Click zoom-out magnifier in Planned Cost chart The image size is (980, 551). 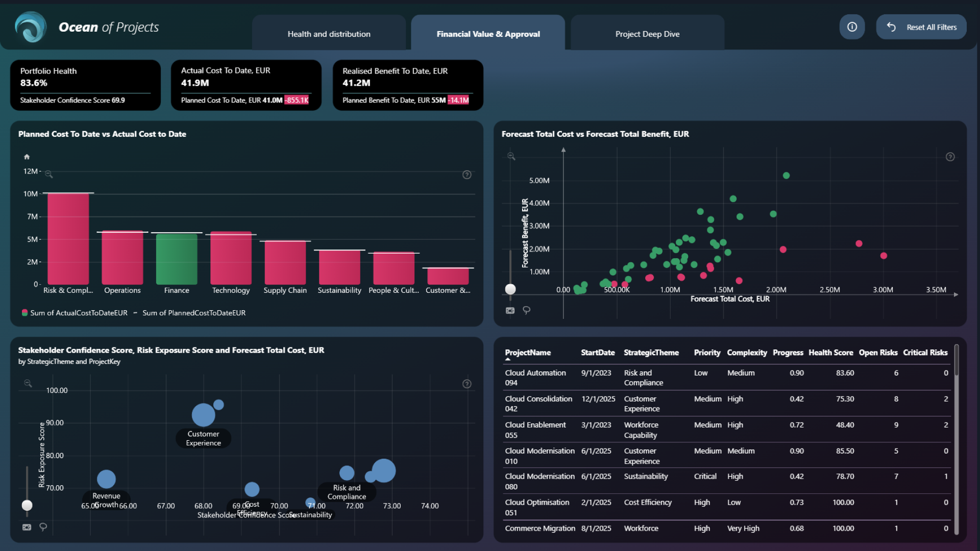pos(49,174)
